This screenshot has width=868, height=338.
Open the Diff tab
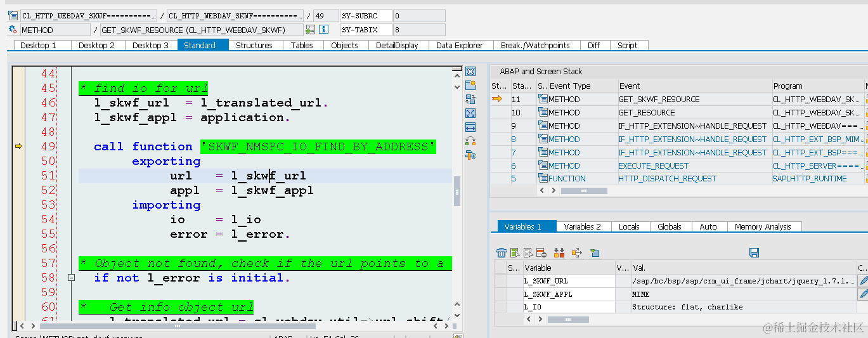pos(593,45)
